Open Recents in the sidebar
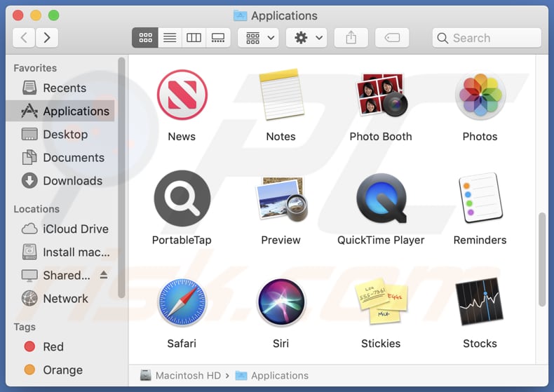This screenshot has height=392, width=554. pos(60,88)
